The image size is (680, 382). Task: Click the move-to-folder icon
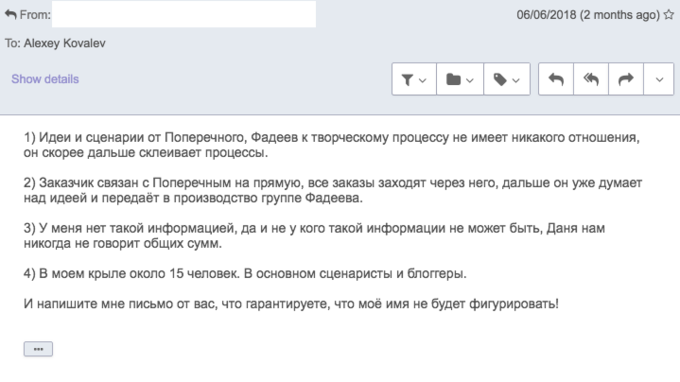454,79
